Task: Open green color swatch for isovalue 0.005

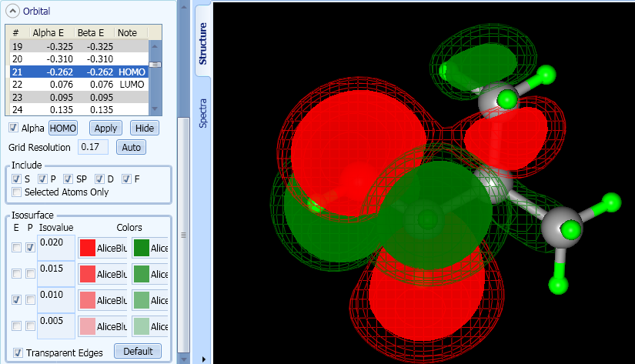Action: coord(142,326)
